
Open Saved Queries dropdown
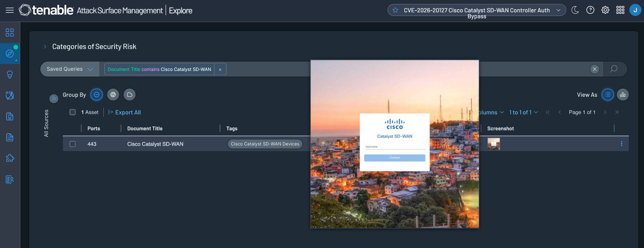coord(70,69)
